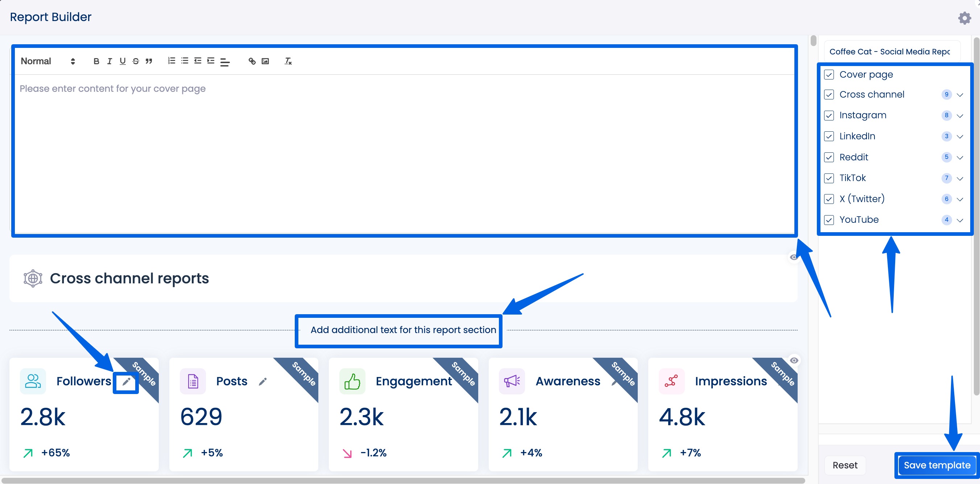Hide Cross channel reports using the eye toggle
This screenshot has height=484, width=980.
click(x=794, y=258)
